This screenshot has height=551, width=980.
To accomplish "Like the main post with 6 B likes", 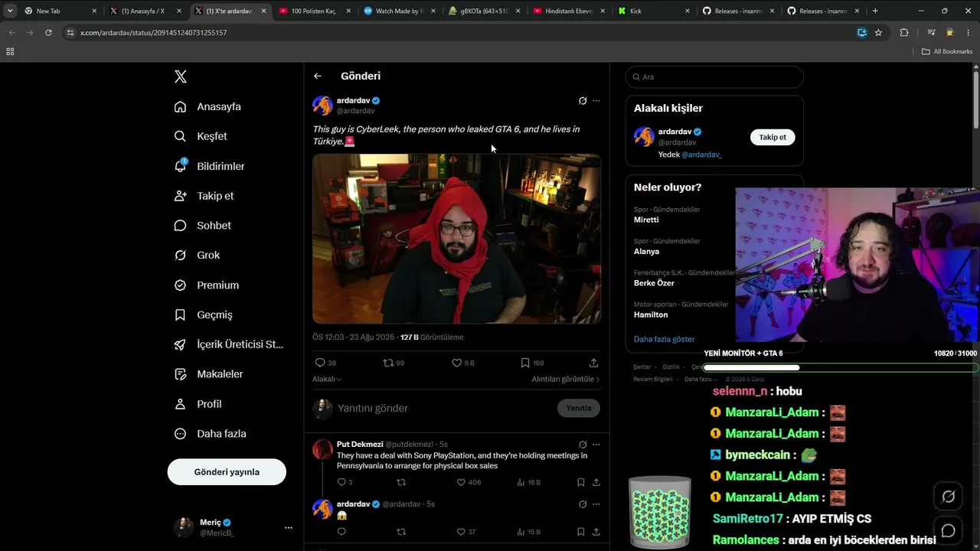I will point(456,363).
